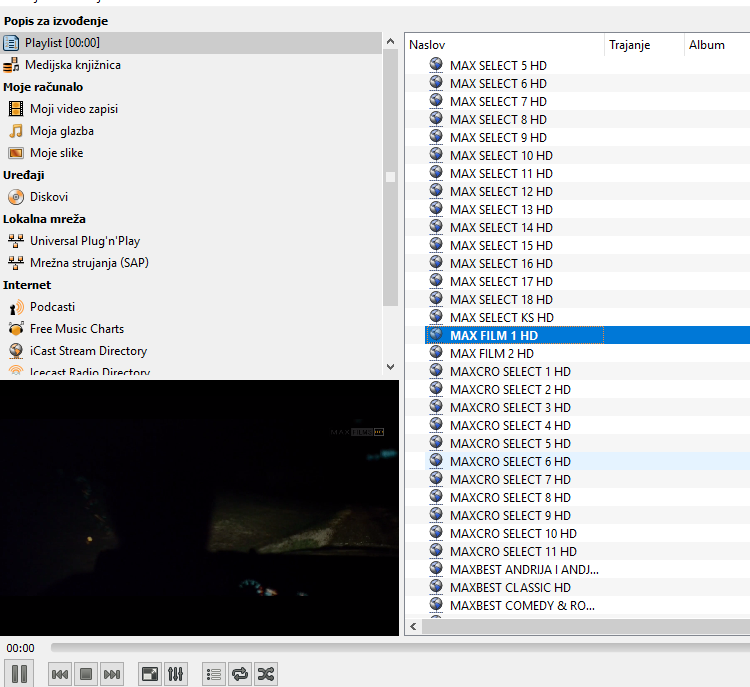Screen dimensions: 750x687
Task: Toggle fullscreen video mode
Action: click(149, 674)
